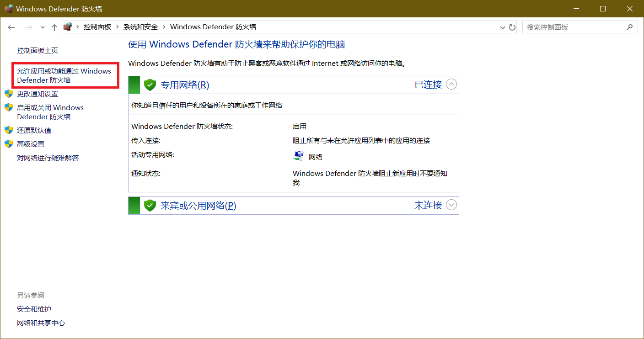
Task: Click the search magnifier icon
Action: [x=629, y=27]
